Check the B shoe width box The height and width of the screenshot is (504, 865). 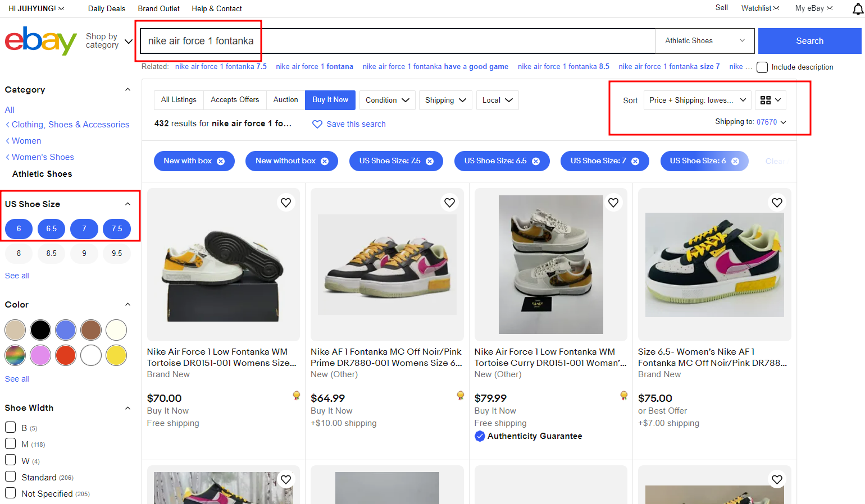pyautogui.click(x=10, y=428)
